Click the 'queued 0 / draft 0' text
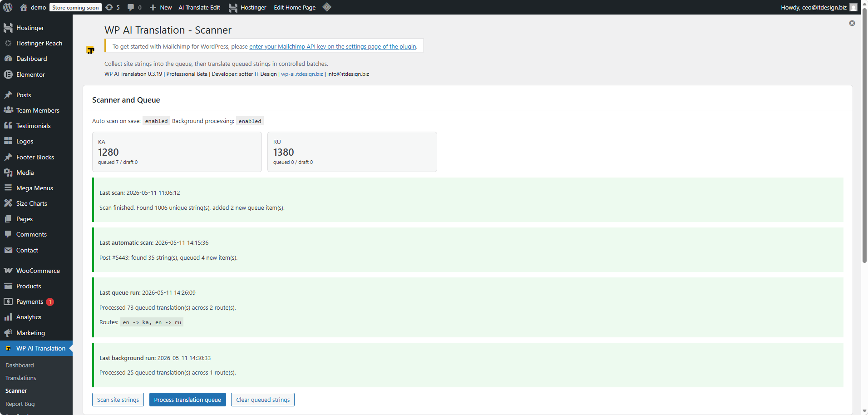868x415 pixels. [293, 162]
